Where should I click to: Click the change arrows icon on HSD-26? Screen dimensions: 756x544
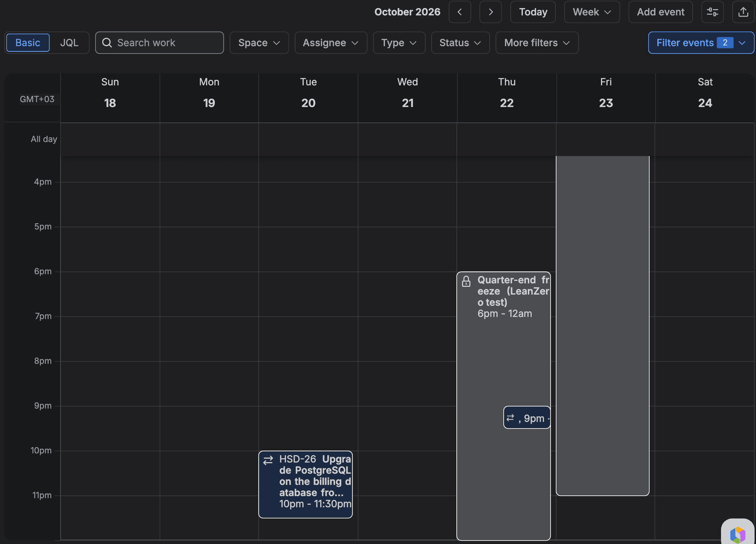pyautogui.click(x=268, y=460)
